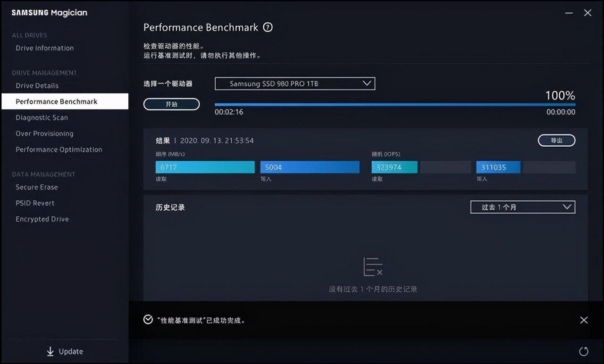Open the Over Provisioning section
This screenshot has height=364, width=604.
pyautogui.click(x=44, y=133)
